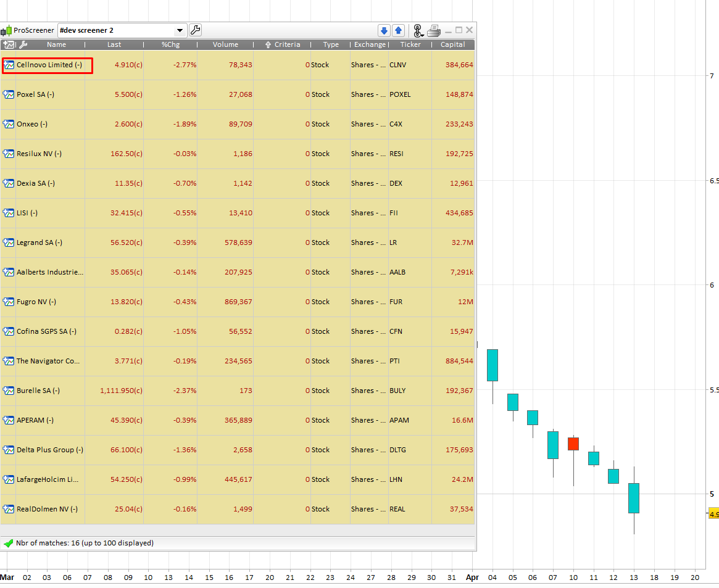Select the Dexia SA (-) name
The image size is (719, 588).
36,183
